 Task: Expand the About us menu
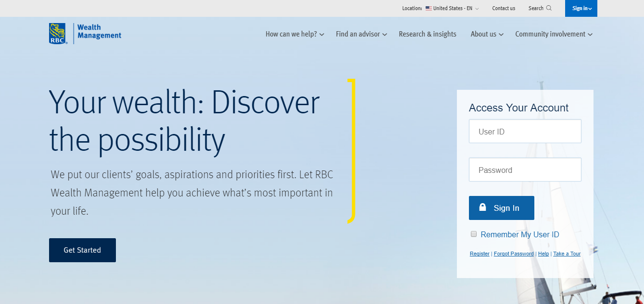487,34
